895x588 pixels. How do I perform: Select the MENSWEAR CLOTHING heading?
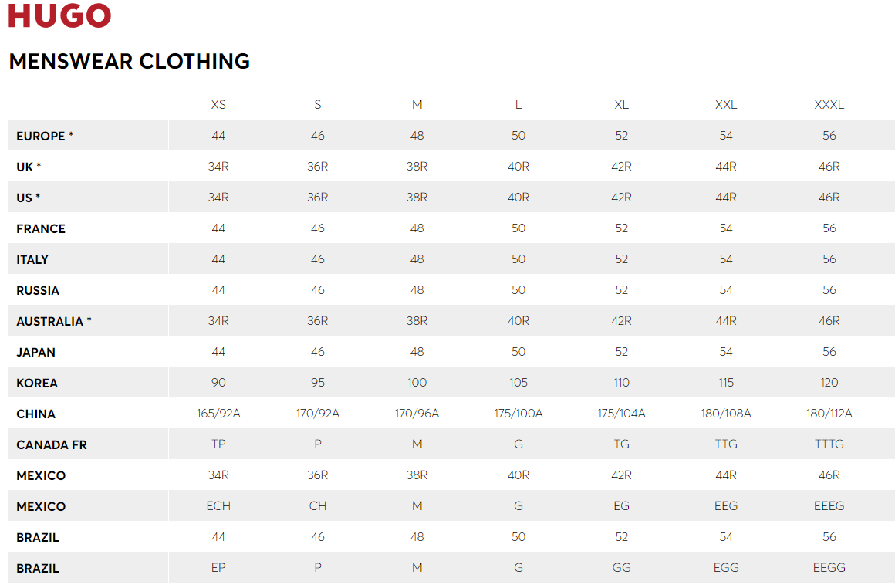pos(130,61)
